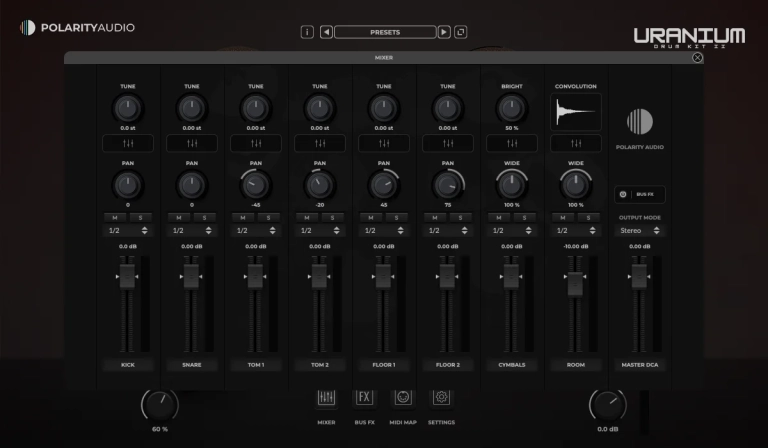Open Room channel EQ settings icon
Viewport: 768px width, 448px height.
point(576,143)
